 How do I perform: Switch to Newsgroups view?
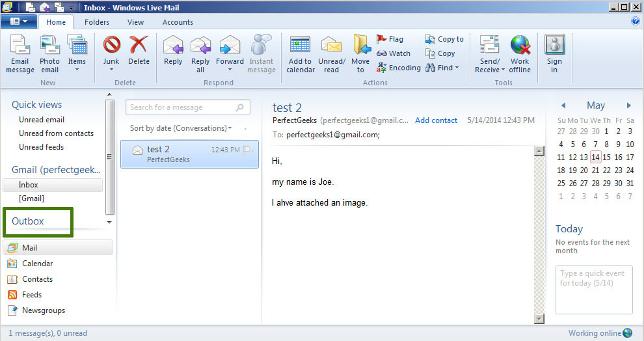[x=36, y=310]
